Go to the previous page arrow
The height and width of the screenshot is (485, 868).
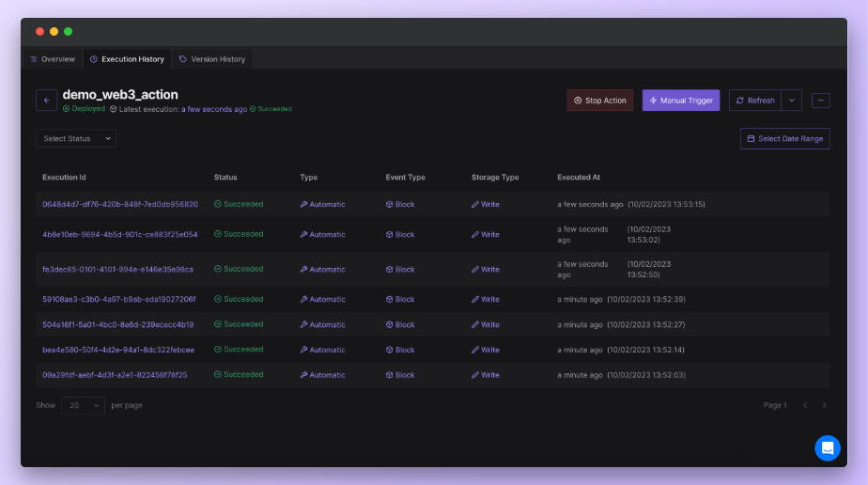805,405
